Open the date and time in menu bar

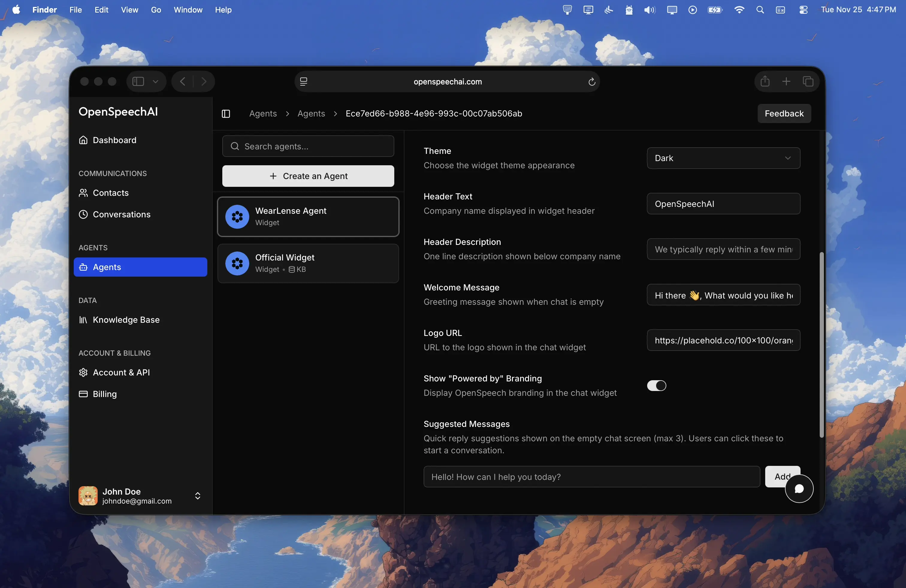pyautogui.click(x=858, y=10)
